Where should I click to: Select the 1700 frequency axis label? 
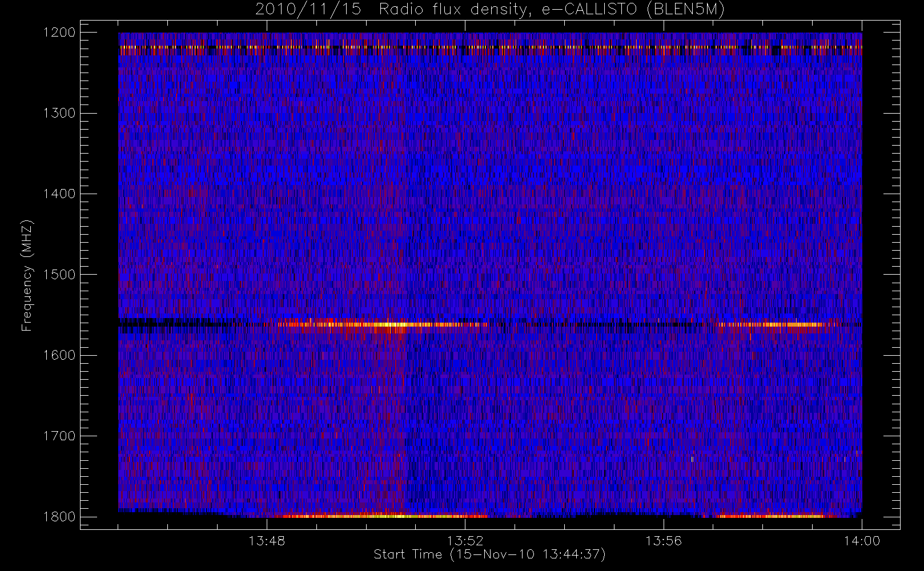coord(59,436)
